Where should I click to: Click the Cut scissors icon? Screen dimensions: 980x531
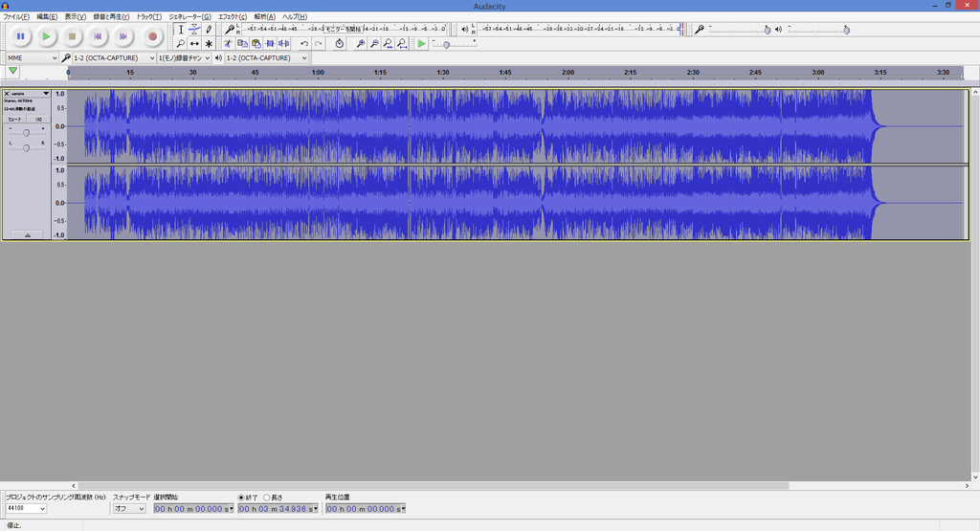pos(228,44)
